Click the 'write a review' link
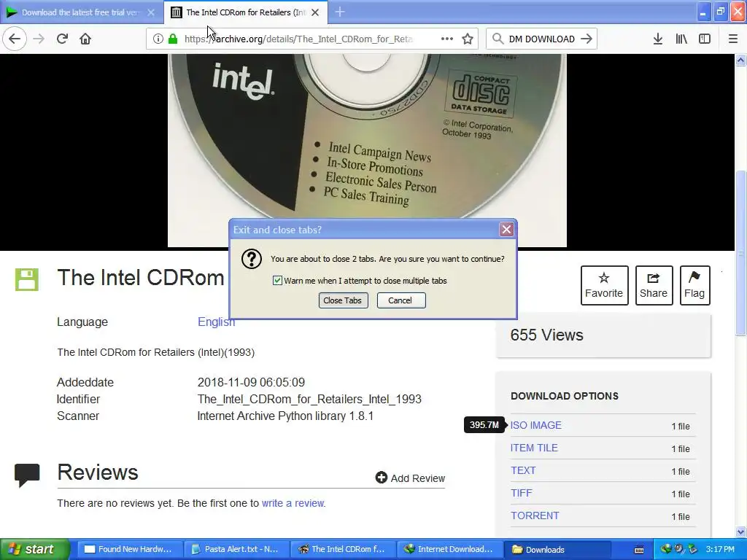Viewport: 747px width, 560px height. [293, 503]
